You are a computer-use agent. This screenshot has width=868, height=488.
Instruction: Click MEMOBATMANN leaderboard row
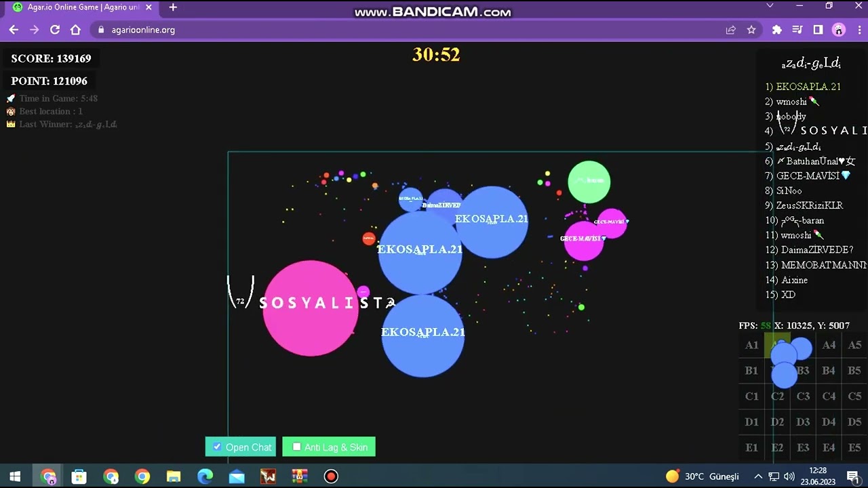(x=816, y=265)
